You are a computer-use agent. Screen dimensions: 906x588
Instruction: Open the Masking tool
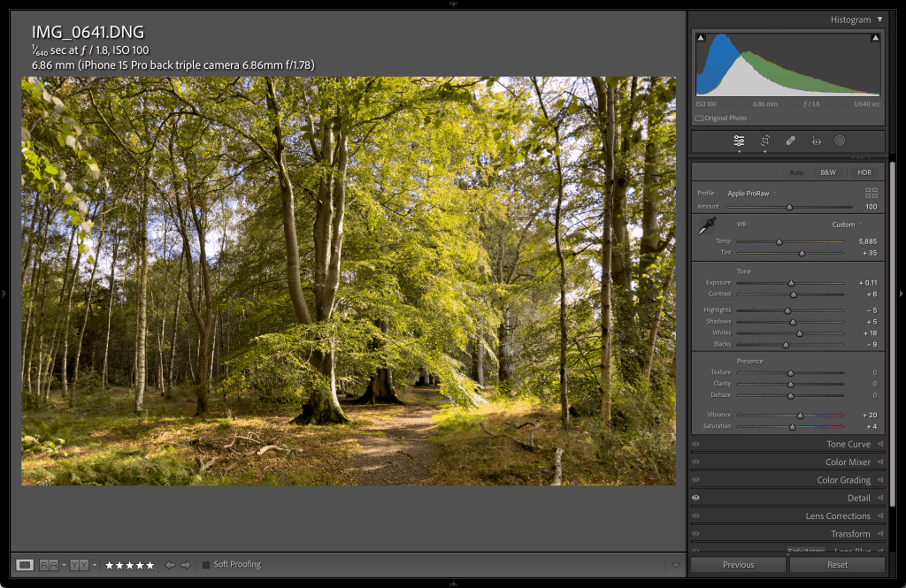coord(840,141)
